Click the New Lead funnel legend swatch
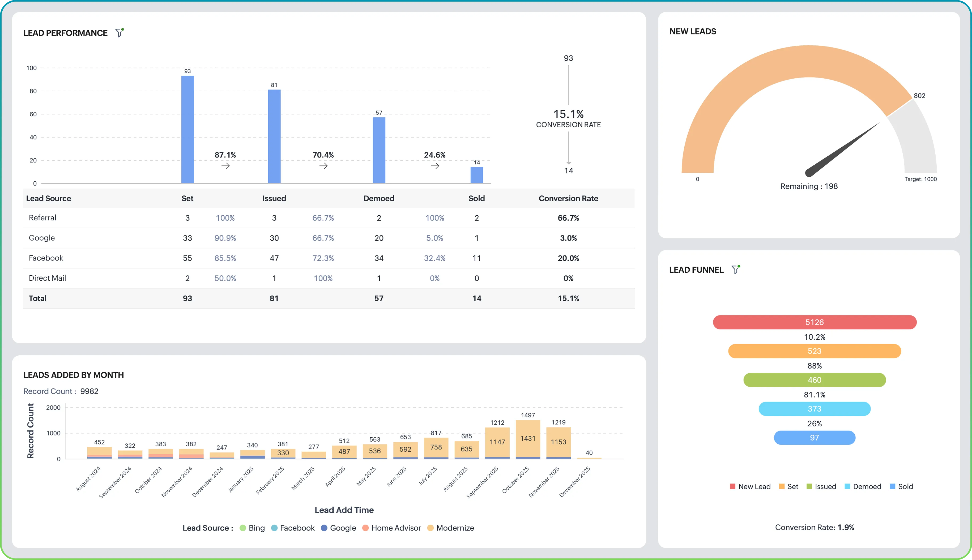This screenshot has height=560, width=972. pyautogui.click(x=732, y=486)
